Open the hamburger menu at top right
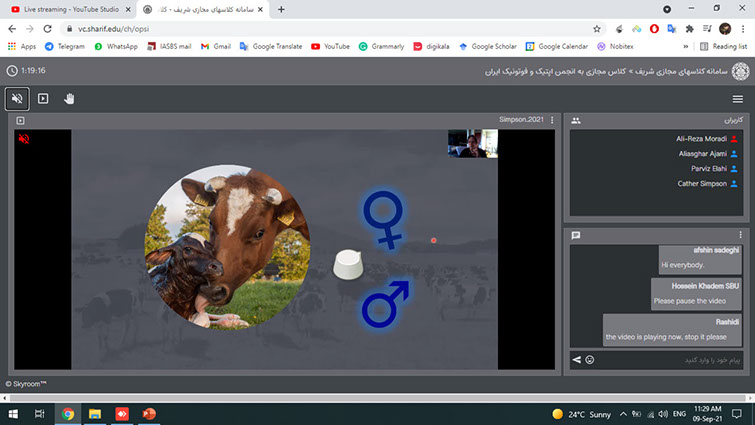Screen dimensions: 755x425 pos(737,99)
